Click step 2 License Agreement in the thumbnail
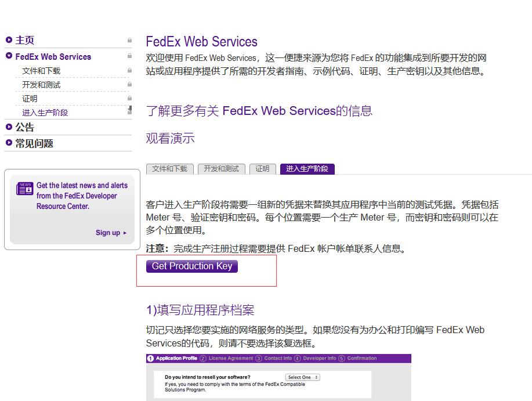Screen dimensions: 532x401 pyautogui.click(x=227, y=358)
